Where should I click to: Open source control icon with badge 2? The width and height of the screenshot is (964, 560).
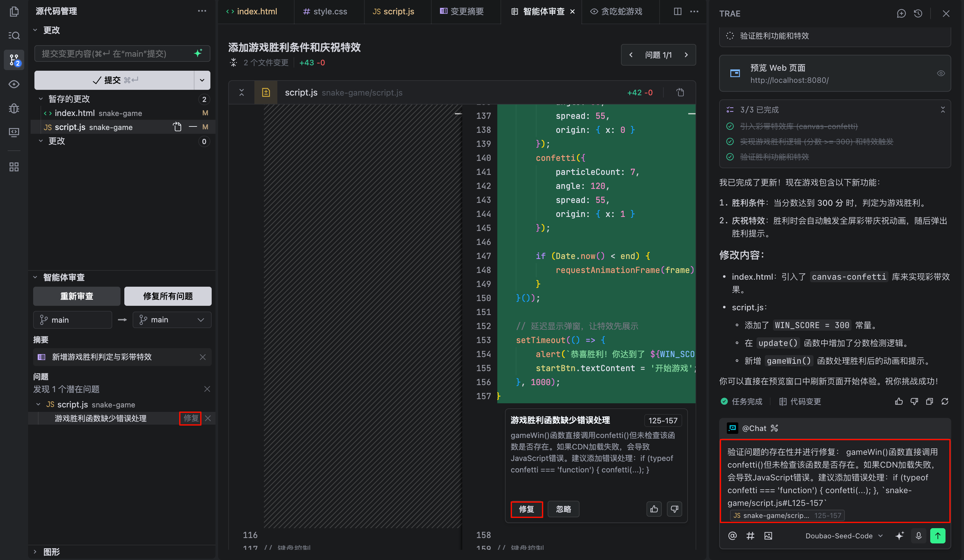click(x=14, y=60)
